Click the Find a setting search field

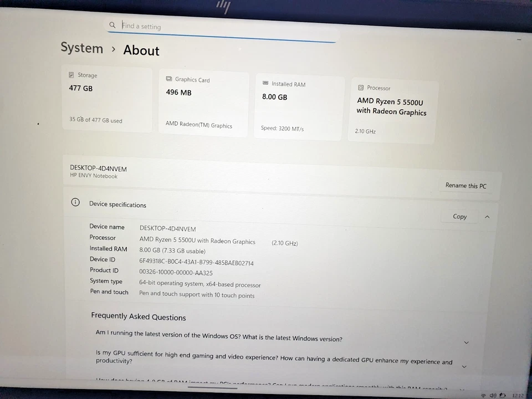[x=166, y=25]
